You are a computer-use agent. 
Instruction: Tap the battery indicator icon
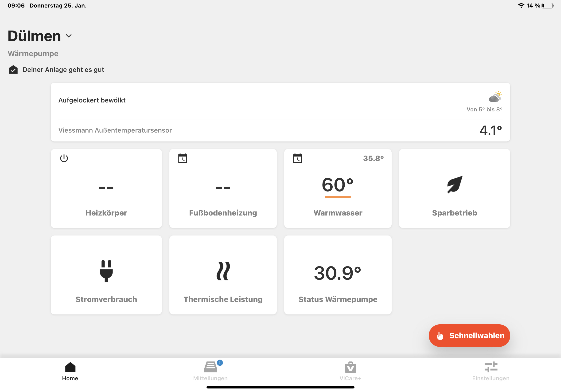click(548, 5)
